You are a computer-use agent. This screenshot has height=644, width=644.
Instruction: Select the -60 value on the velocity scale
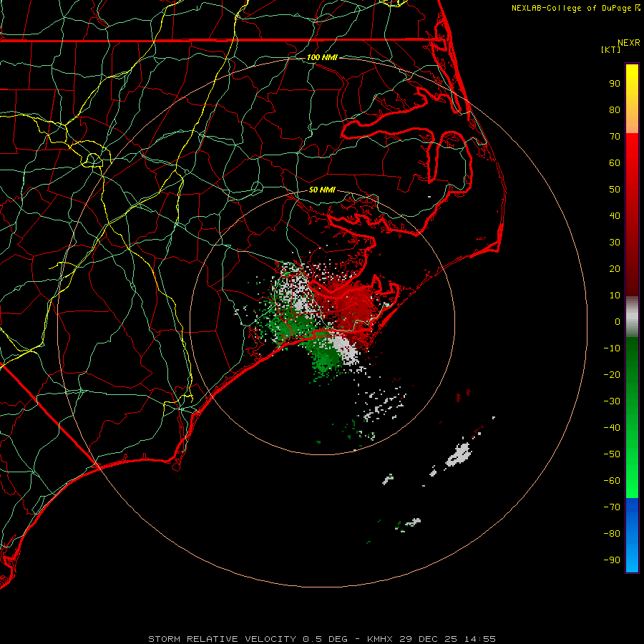(612, 481)
